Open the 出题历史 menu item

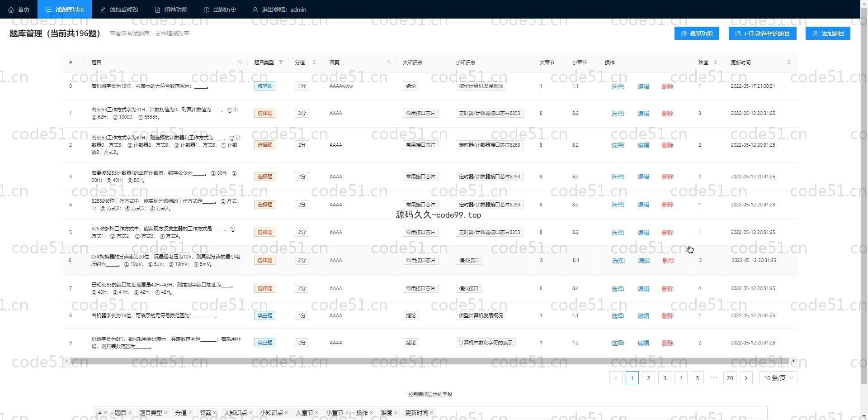point(220,10)
